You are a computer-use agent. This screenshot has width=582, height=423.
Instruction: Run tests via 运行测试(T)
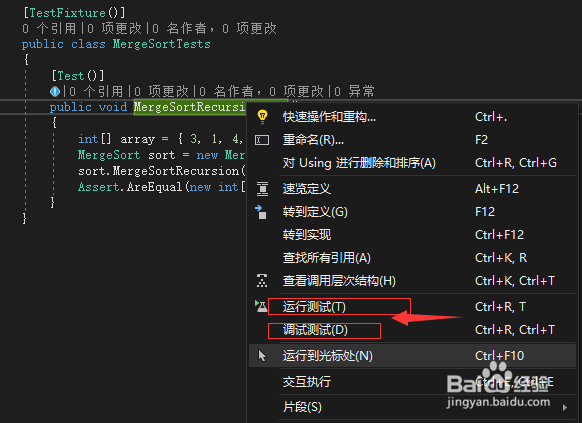click(412, 307)
